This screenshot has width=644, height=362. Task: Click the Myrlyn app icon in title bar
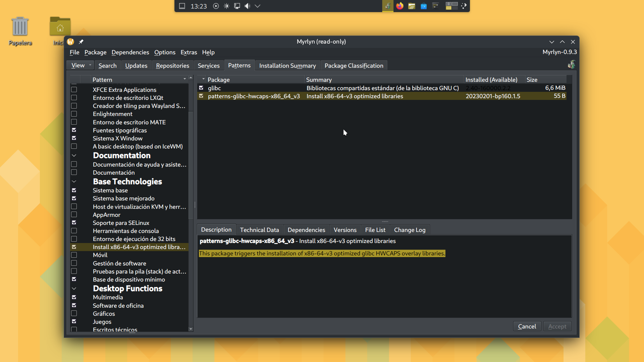tap(70, 42)
